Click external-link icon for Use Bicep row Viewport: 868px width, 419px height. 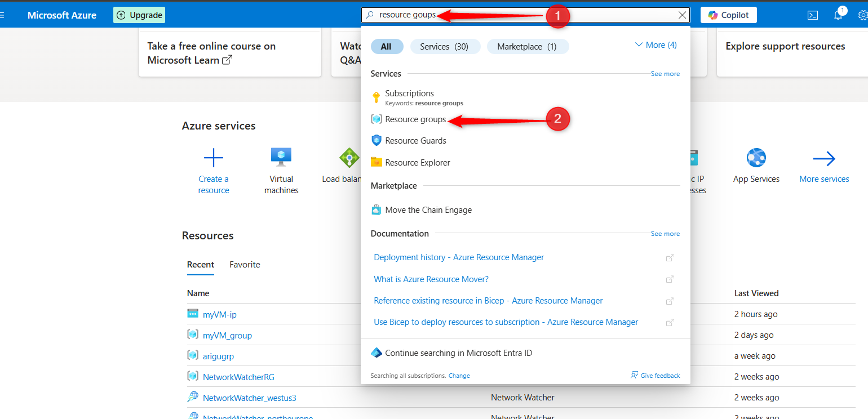(x=670, y=323)
